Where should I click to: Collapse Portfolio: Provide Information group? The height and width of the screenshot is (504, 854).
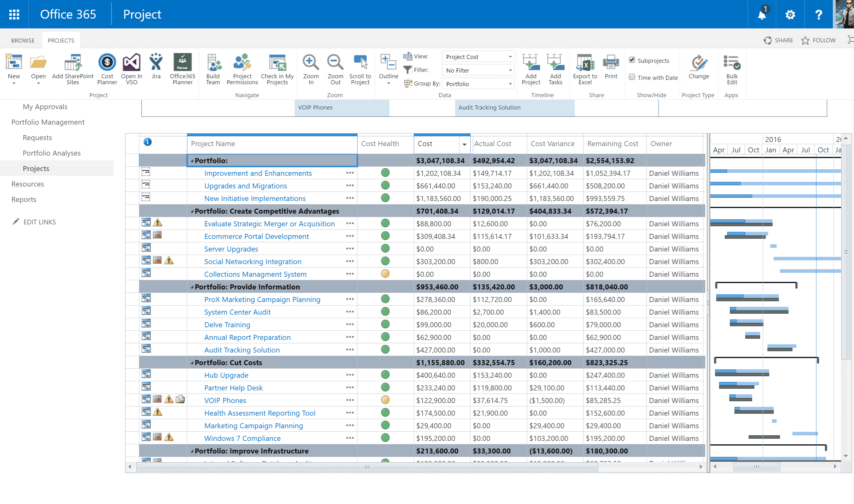click(192, 287)
